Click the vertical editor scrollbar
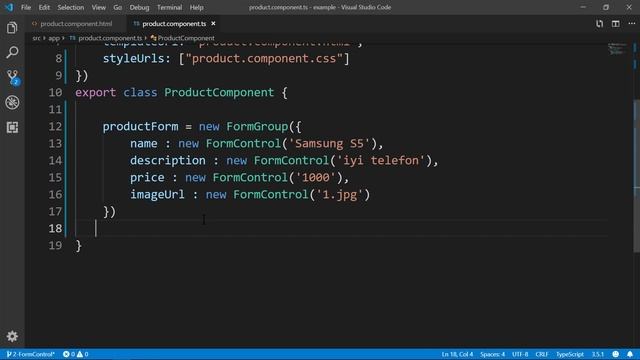640x360 pixels. click(x=637, y=176)
